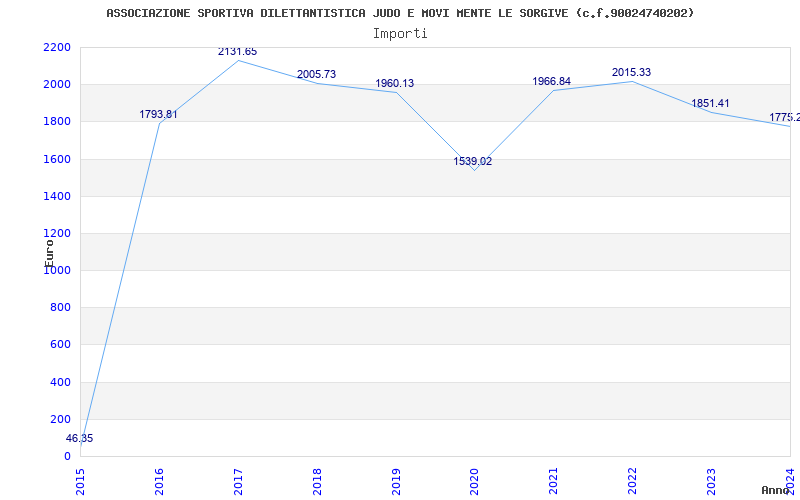
Task: Click the 1793.81 value label
Action: 158,114
